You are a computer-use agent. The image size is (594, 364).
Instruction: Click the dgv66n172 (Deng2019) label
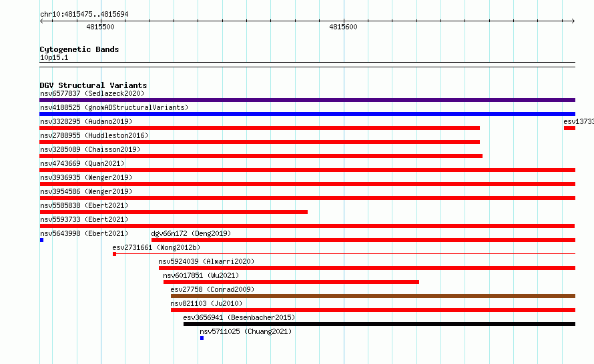click(191, 233)
